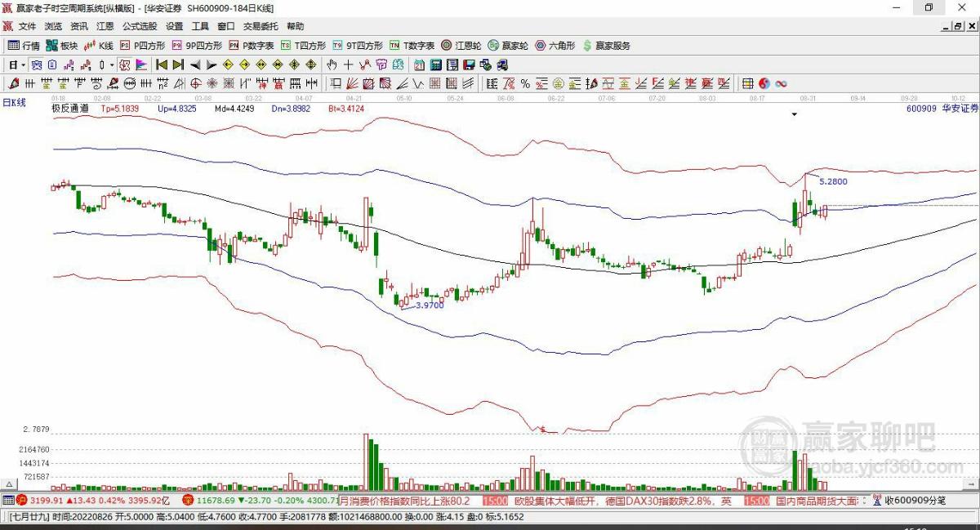Click the 5.2800 high price annotation

pos(833,181)
